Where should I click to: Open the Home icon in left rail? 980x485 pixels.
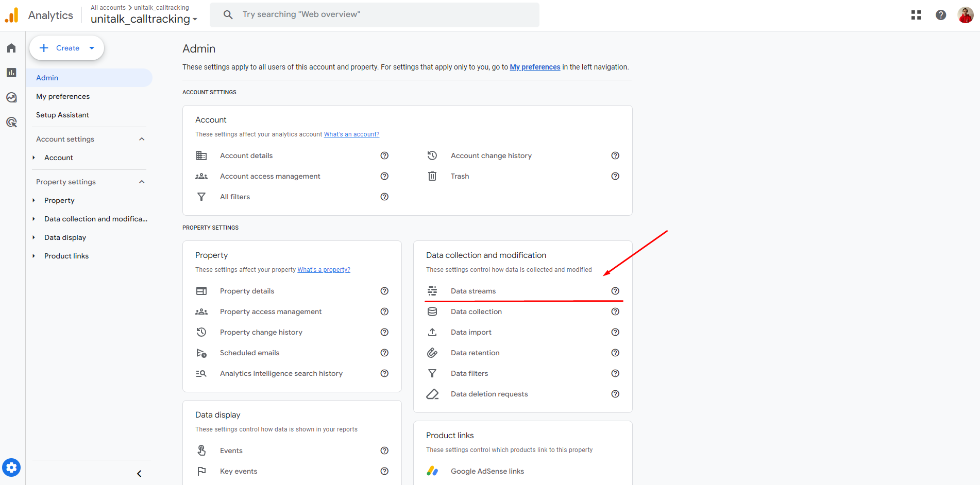[11, 48]
